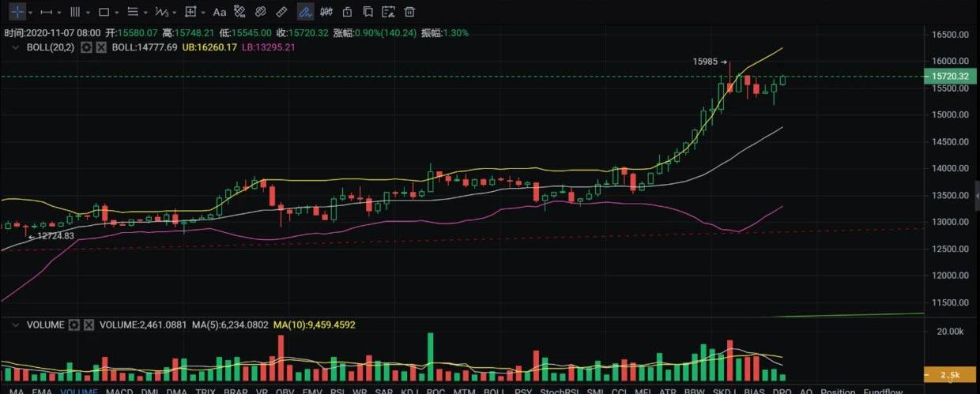
Task: Switch to the MACD indicator tab
Action: [x=119, y=392]
